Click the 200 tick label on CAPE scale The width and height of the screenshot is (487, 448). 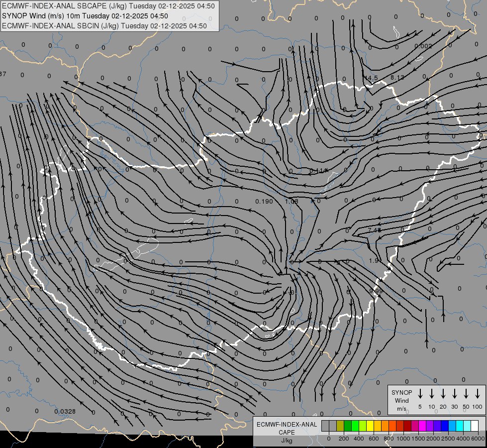(344, 439)
